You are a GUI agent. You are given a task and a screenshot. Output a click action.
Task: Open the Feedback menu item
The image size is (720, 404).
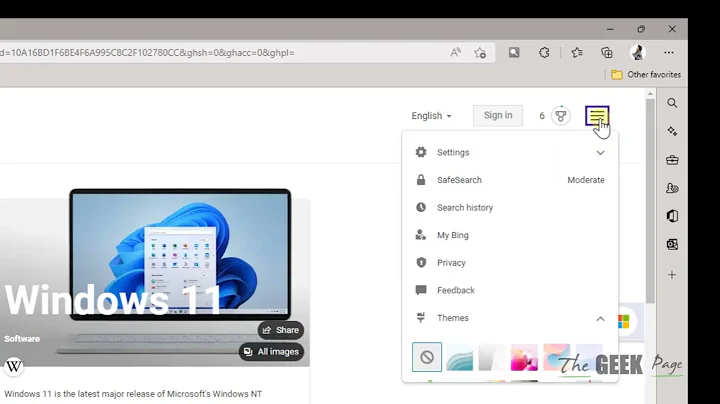click(510, 290)
